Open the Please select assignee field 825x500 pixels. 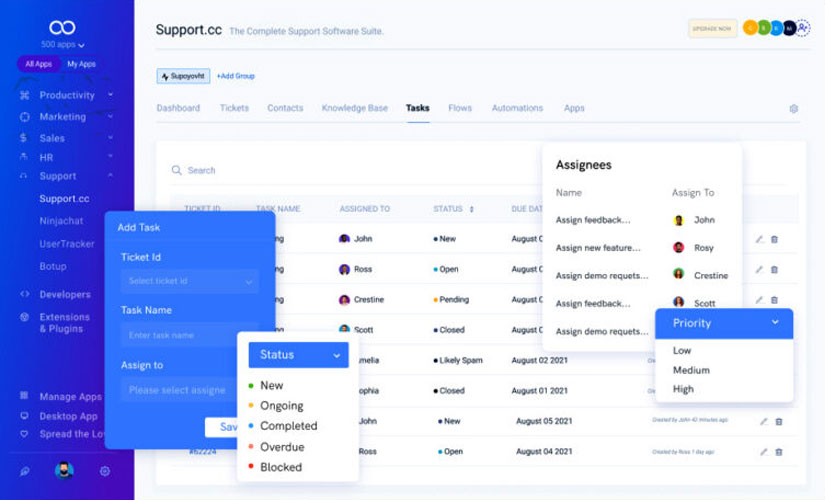coord(179,390)
